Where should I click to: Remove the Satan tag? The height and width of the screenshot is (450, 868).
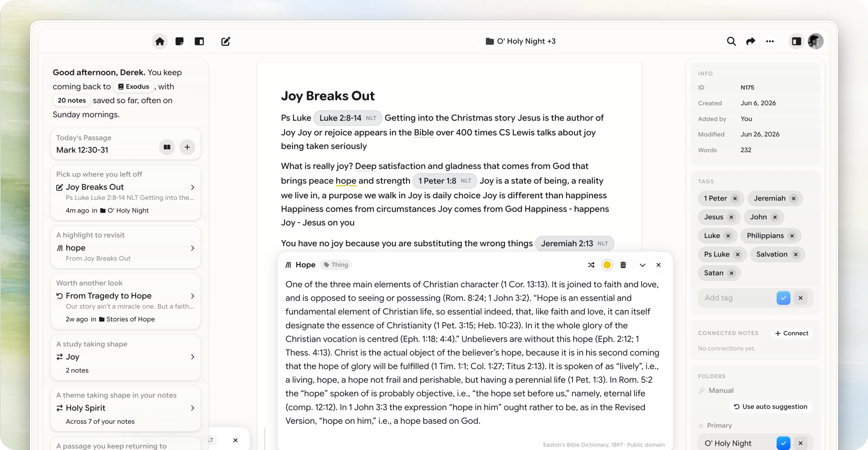tap(731, 273)
